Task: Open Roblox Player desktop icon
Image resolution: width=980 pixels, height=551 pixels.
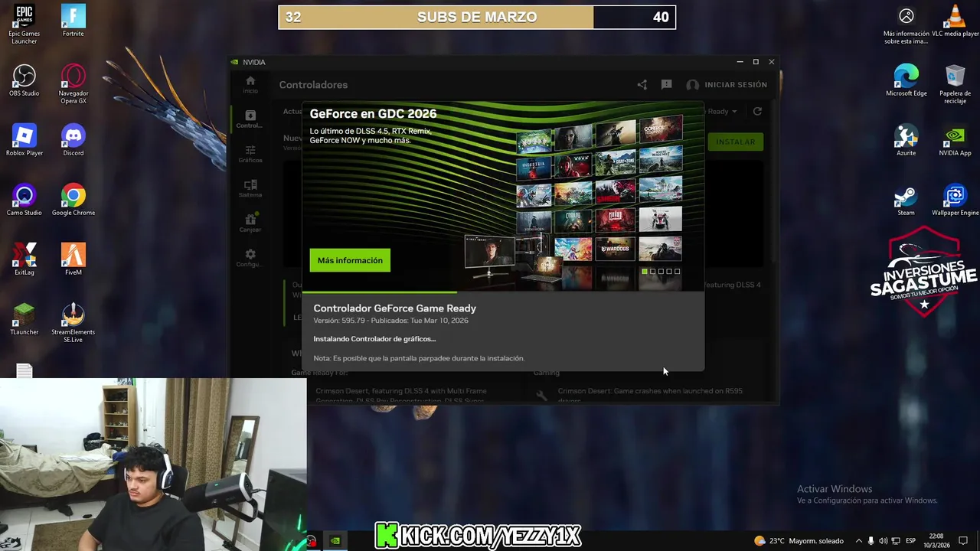Action: (24, 140)
